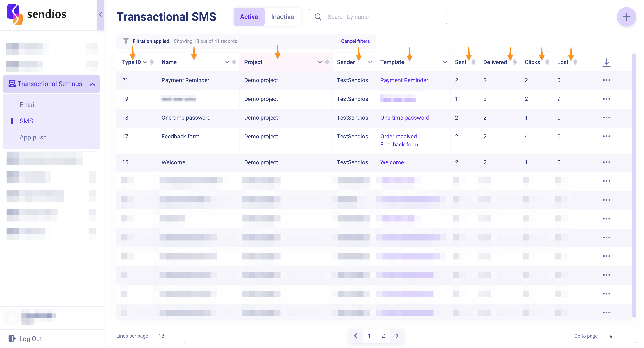The image size is (644, 348).
Task: Click the plus button to add SMS
Action: (x=626, y=17)
